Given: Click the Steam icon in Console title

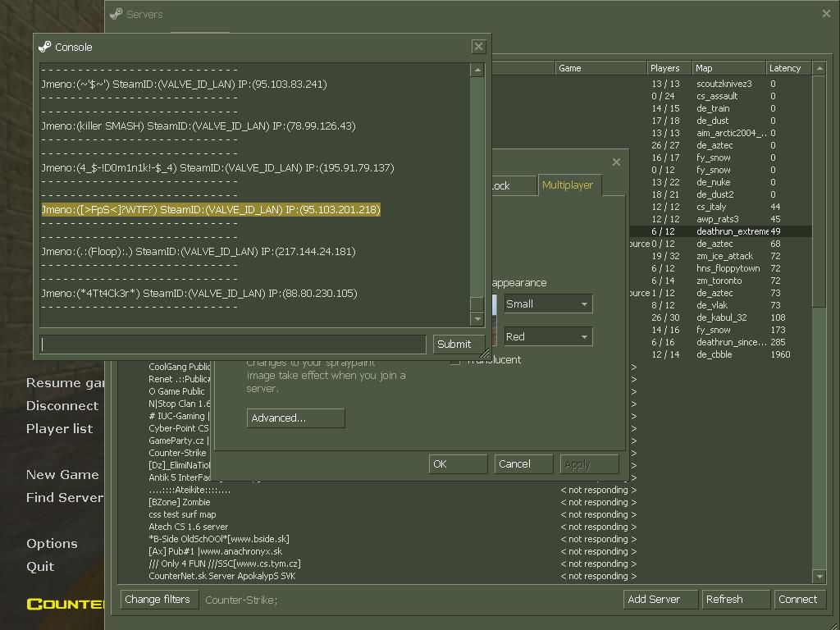Looking at the screenshot, I should pyautogui.click(x=45, y=47).
